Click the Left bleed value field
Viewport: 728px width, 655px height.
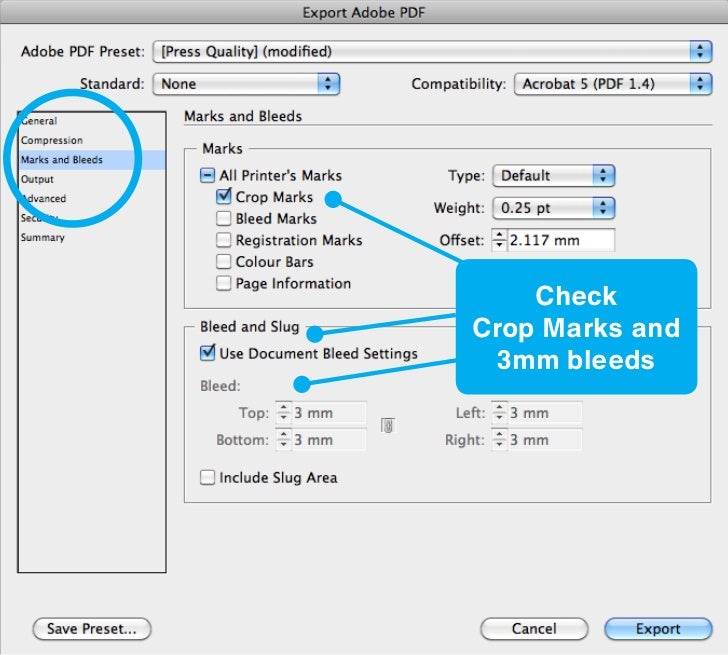545,413
